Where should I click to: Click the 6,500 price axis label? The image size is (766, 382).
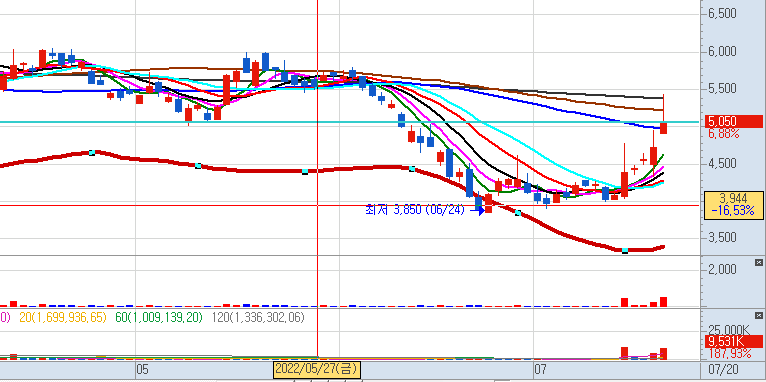tap(723, 14)
